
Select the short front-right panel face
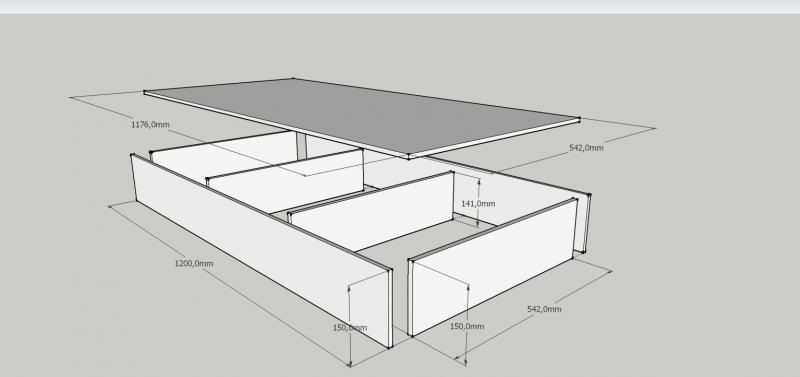click(x=492, y=268)
